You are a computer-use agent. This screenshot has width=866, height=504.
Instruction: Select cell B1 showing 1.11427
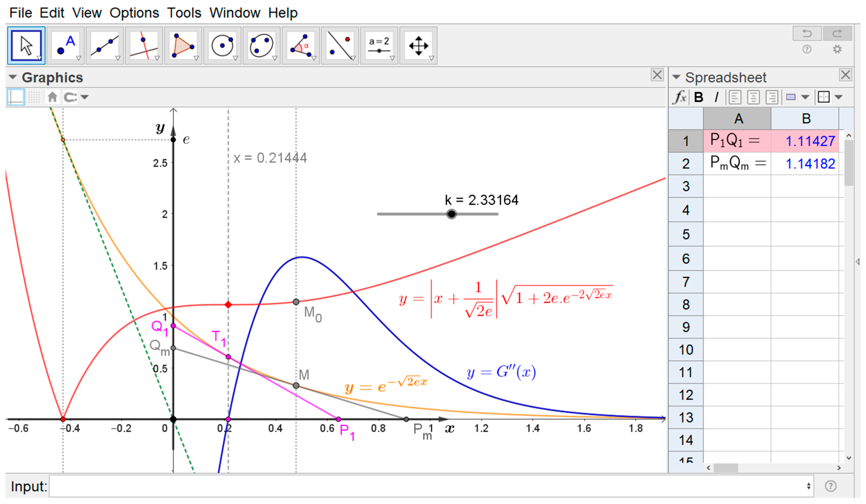click(805, 141)
